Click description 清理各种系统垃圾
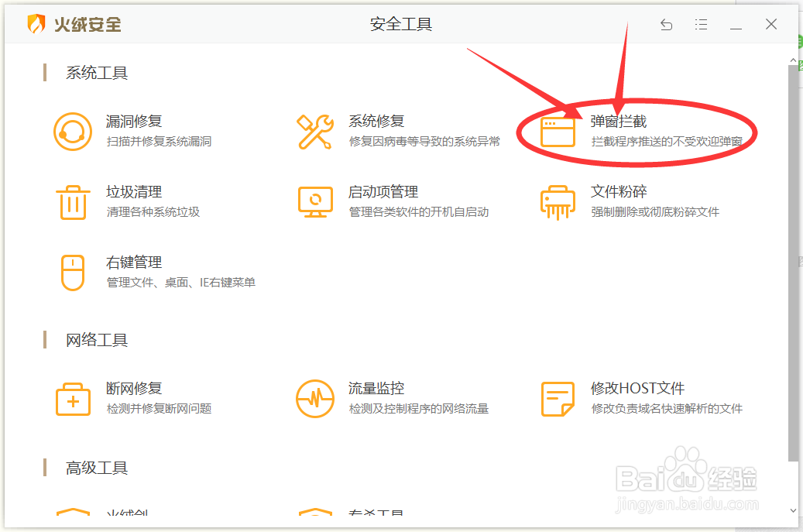Screen dimensions: 803x532 (x=153, y=212)
